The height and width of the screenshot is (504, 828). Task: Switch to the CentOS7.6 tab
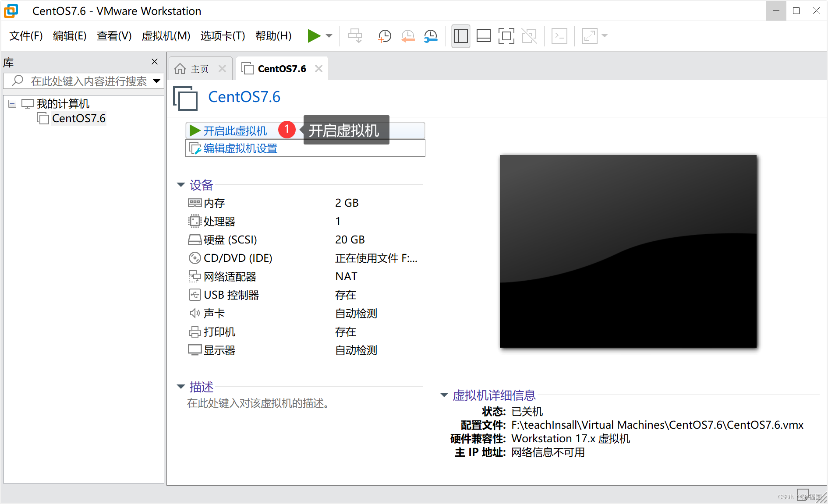(x=282, y=69)
